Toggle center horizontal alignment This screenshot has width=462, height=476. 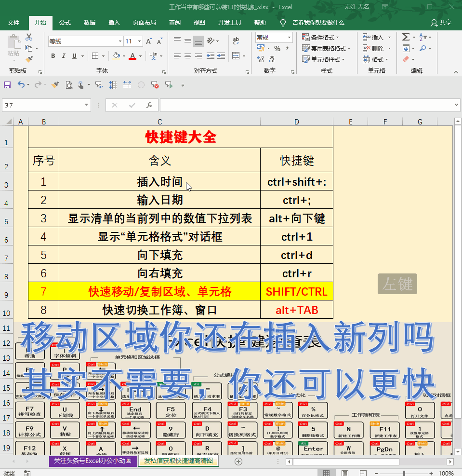coord(188,56)
